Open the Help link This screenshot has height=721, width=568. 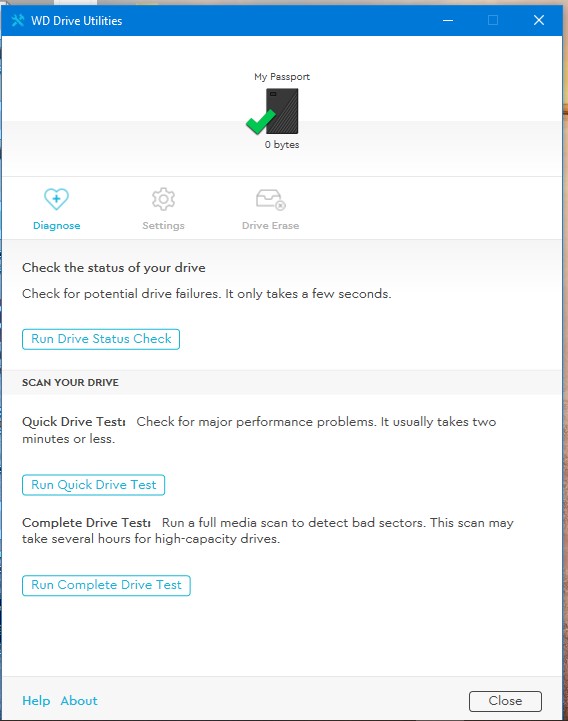click(36, 700)
